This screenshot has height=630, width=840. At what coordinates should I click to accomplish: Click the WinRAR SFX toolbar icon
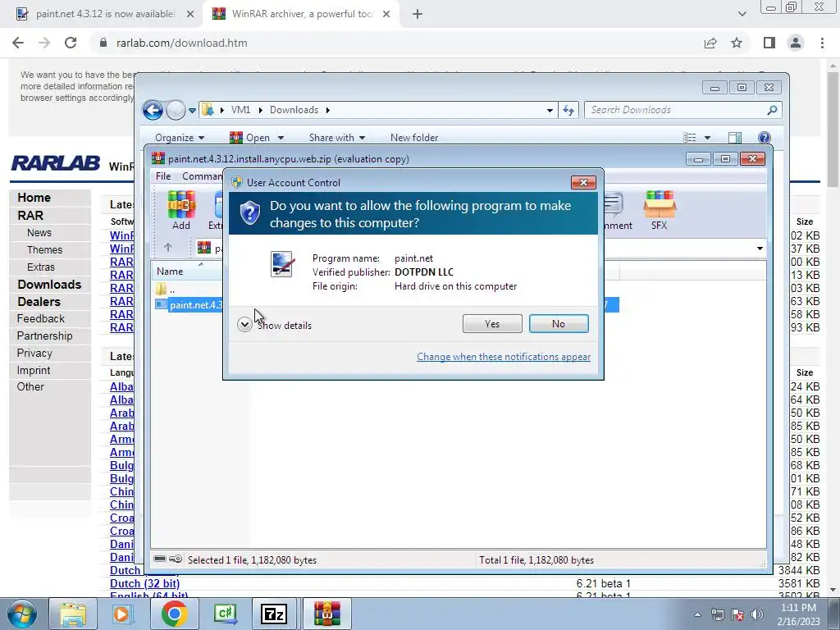(659, 210)
